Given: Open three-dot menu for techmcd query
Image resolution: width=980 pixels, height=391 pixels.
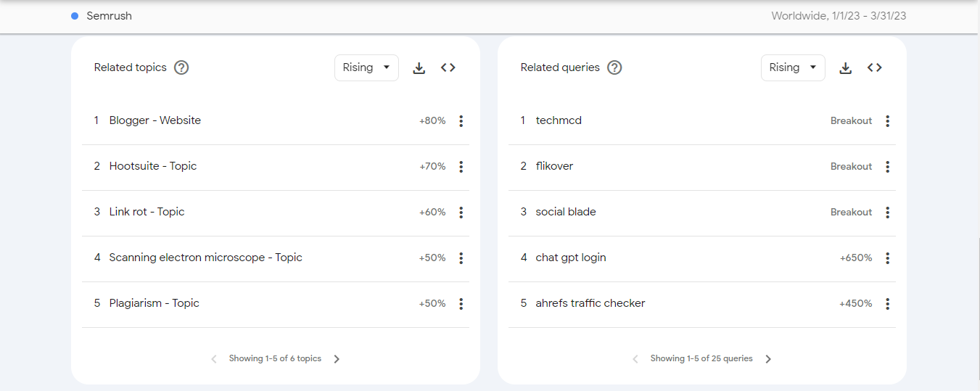Looking at the screenshot, I should click(x=887, y=121).
